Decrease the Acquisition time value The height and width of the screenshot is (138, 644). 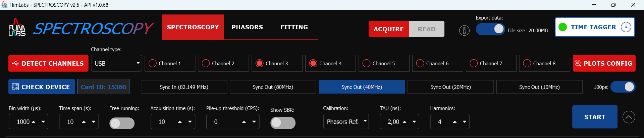pyautogui.click(x=190, y=122)
